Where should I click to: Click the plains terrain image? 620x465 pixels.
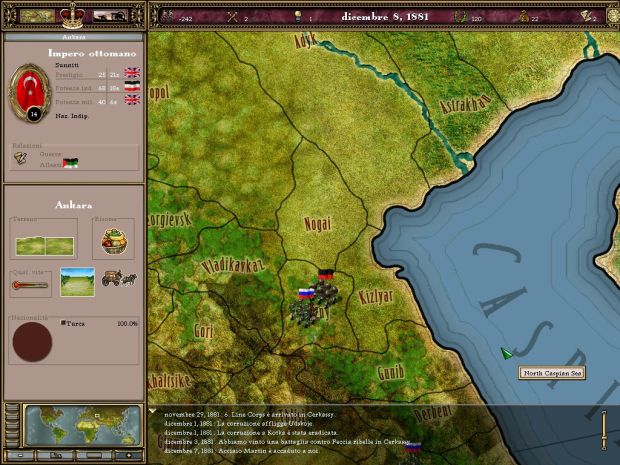[44, 246]
